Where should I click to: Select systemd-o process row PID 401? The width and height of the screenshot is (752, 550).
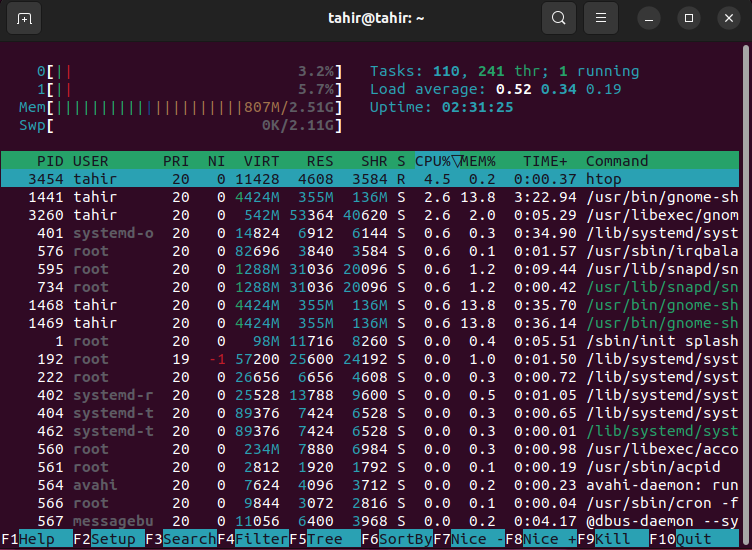click(x=370, y=233)
